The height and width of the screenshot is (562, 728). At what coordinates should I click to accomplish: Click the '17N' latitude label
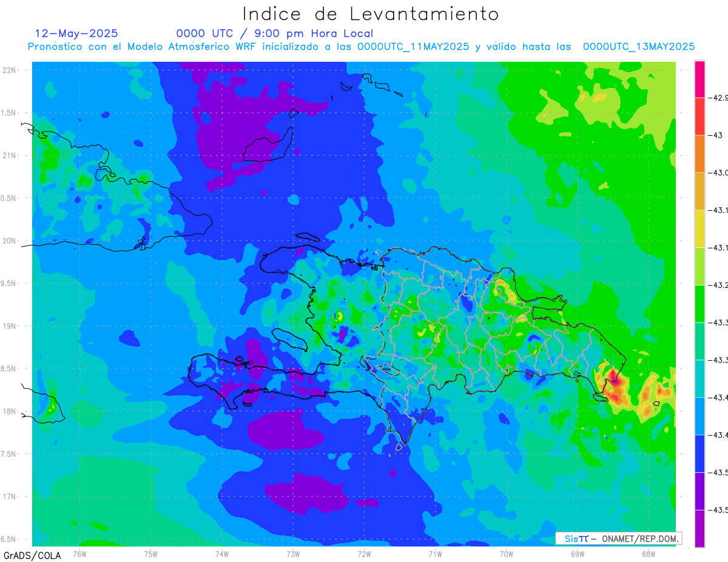tap(10, 497)
